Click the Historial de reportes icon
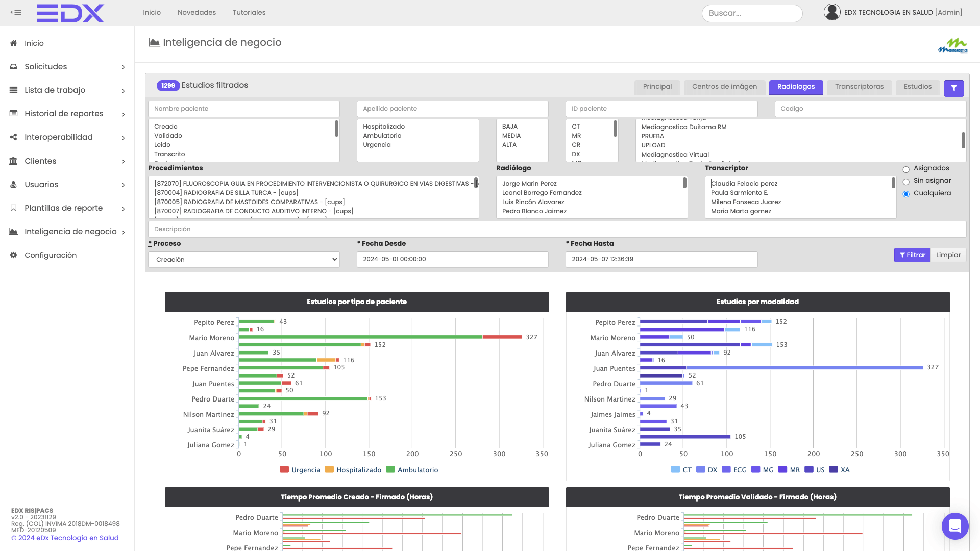980x551 pixels. pyautogui.click(x=14, y=114)
